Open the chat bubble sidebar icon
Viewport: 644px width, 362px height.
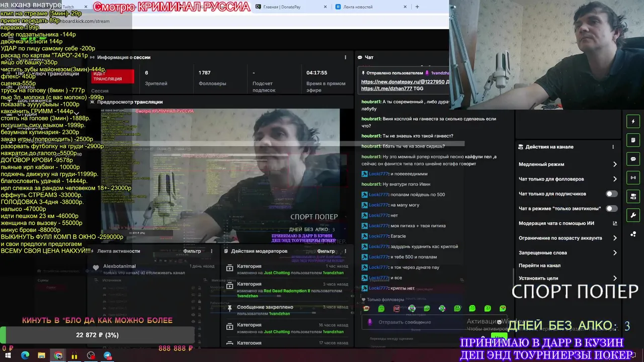633,159
